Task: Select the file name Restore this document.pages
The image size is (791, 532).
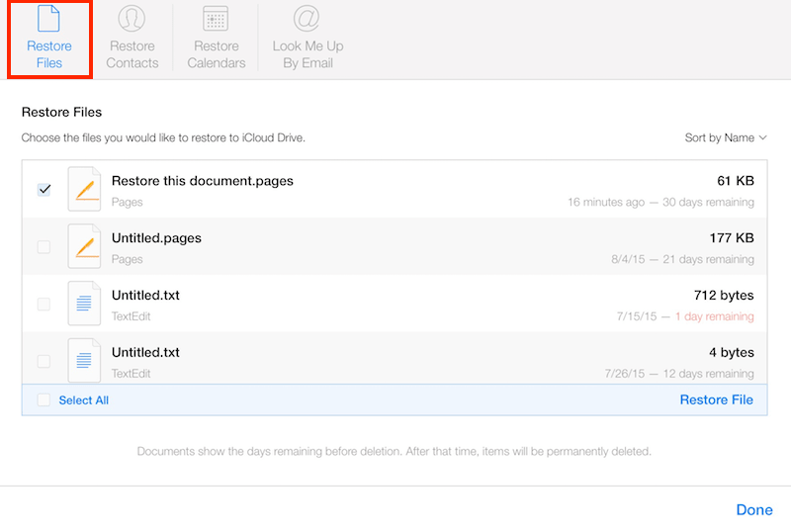Action: click(203, 181)
